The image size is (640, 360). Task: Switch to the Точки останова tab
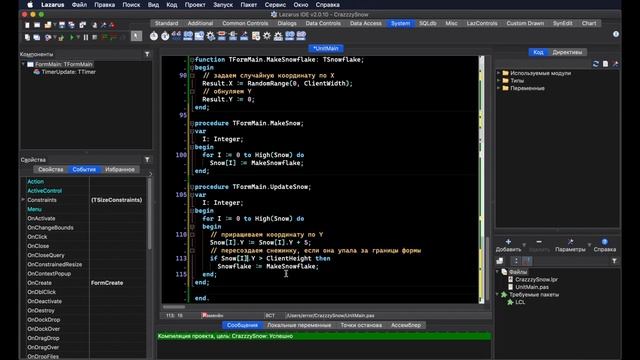tap(361, 325)
